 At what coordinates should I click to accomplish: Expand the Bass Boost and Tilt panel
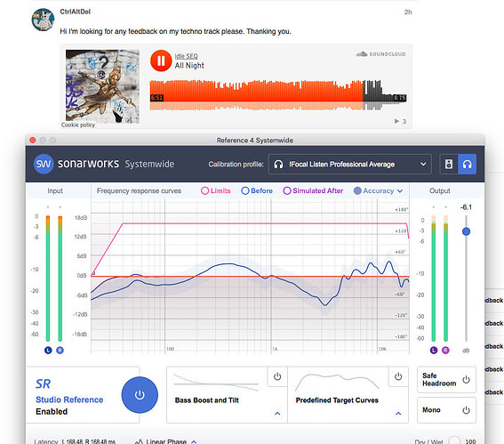[x=277, y=414]
